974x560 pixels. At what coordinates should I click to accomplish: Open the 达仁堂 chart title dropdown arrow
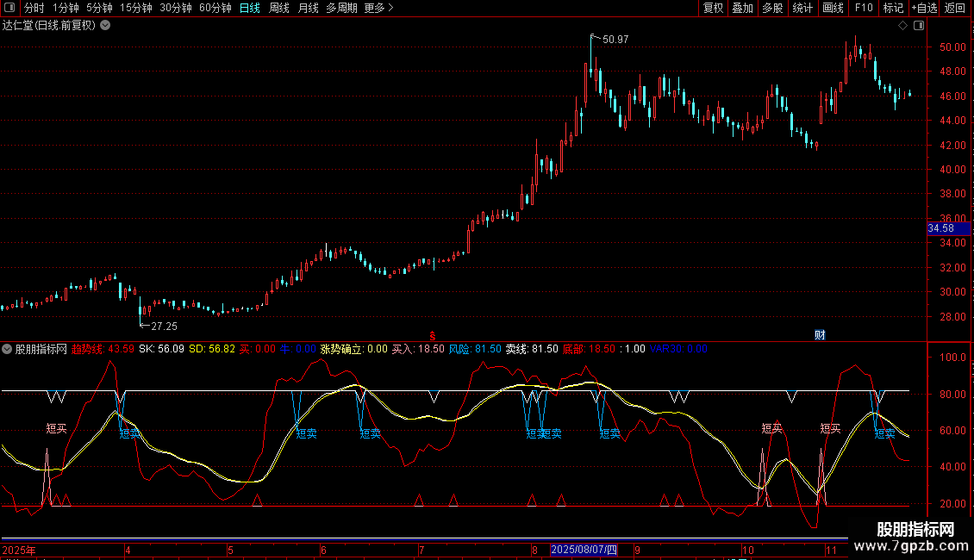click(105, 25)
